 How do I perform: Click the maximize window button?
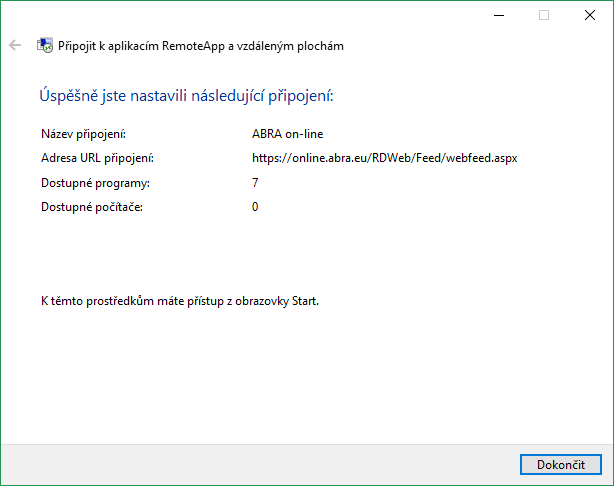[x=544, y=15]
